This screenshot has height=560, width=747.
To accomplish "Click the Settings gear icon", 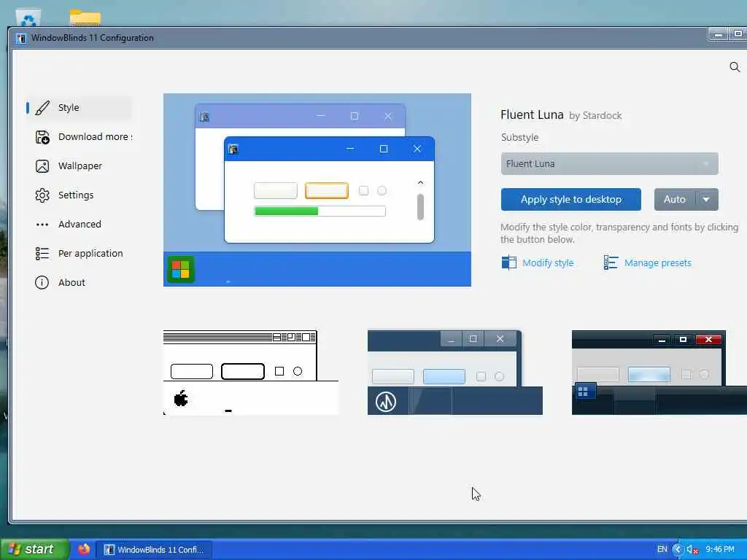I will coord(42,195).
